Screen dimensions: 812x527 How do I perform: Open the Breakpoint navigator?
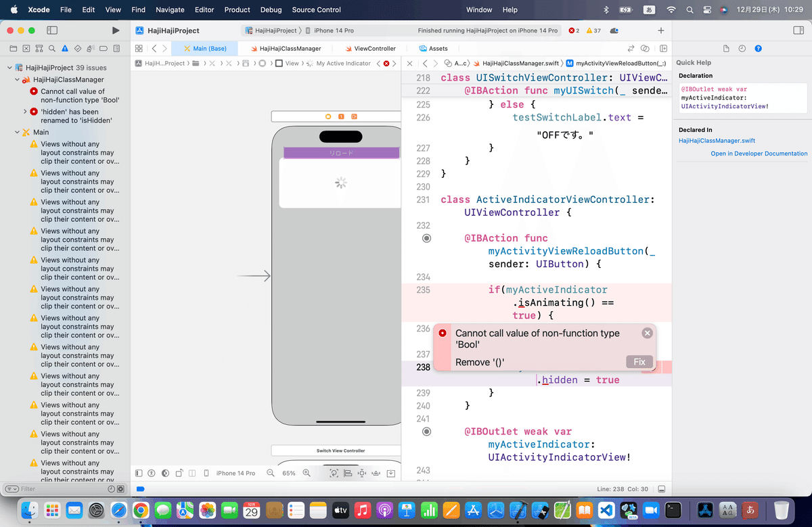point(104,49)
